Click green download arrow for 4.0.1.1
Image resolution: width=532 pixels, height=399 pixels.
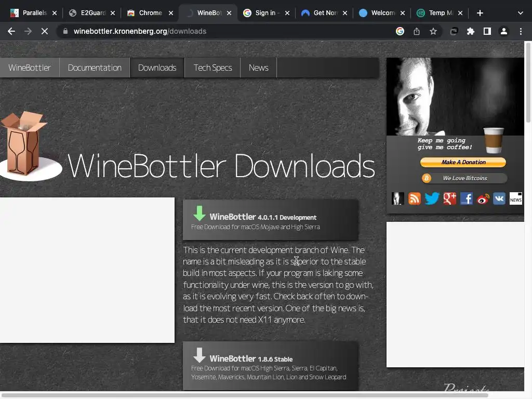[x=199, y=214]
